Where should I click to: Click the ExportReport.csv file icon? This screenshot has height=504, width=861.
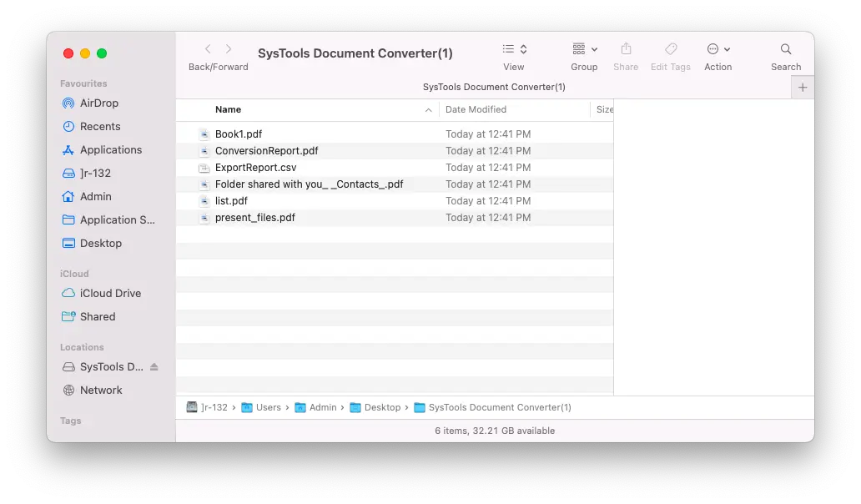pos(204,168)
